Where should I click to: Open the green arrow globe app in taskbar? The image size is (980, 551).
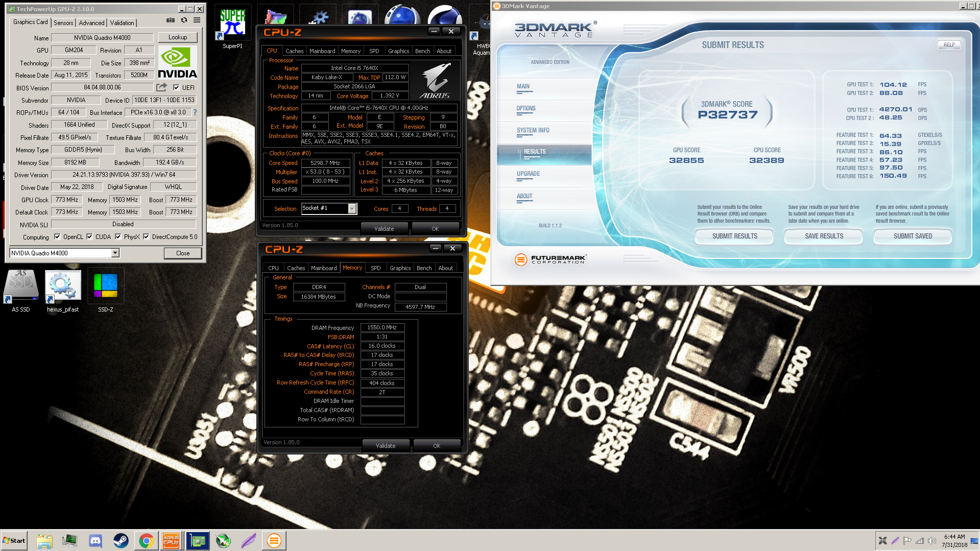[x=223, y=541]
